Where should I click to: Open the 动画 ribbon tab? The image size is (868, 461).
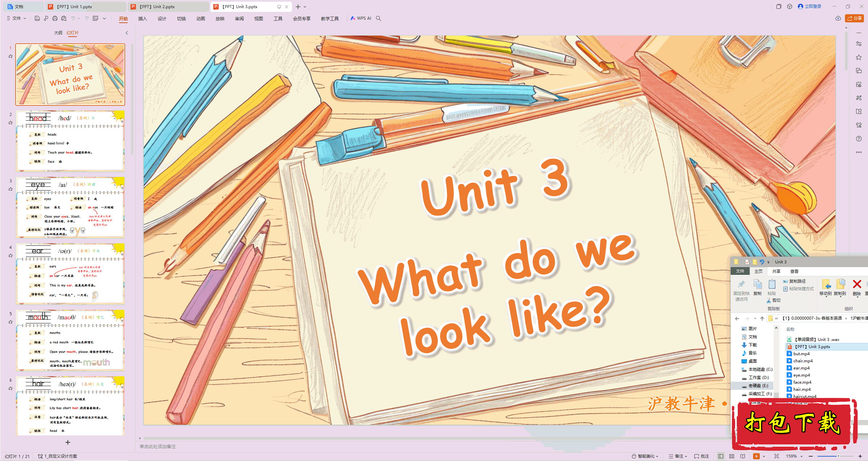coord(201,19)
